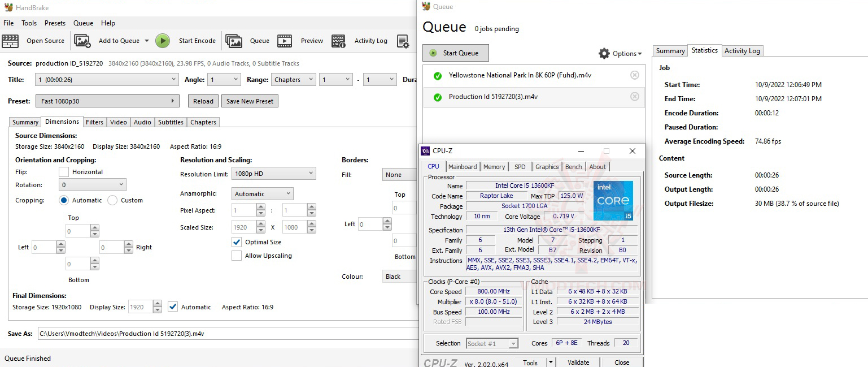Switch to Queue Activity Log tab
Screen dimensions: 868x367
click(742, 51)
